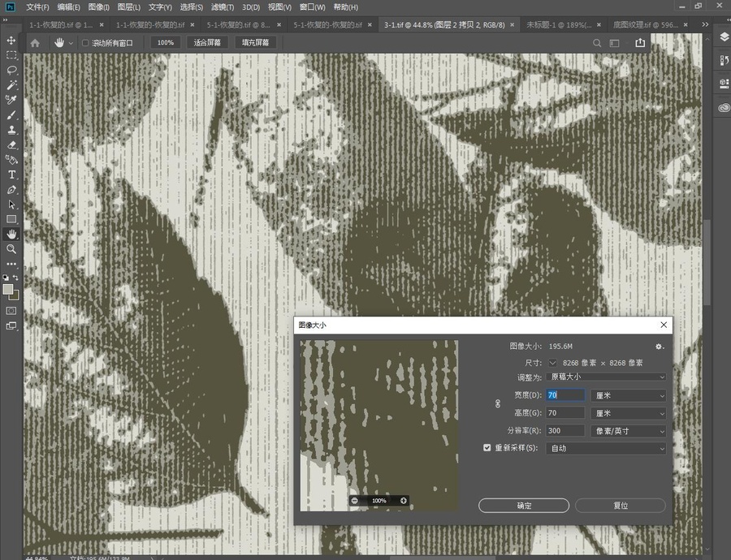Screen dimensions: 731x560
Task: Open the 滤镜(T) menu
Action: tap(223, 7)
